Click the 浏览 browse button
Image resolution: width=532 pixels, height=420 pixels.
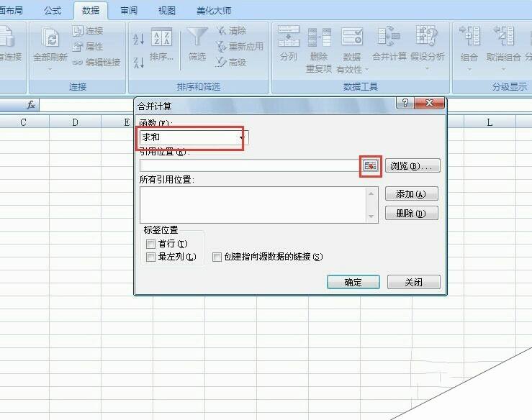tap(412, 165)
